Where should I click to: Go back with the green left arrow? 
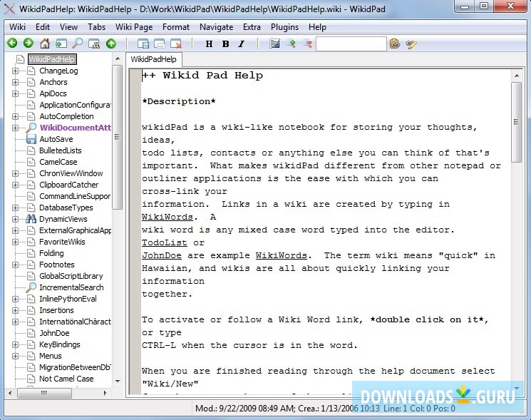click(x=12, y=43)
